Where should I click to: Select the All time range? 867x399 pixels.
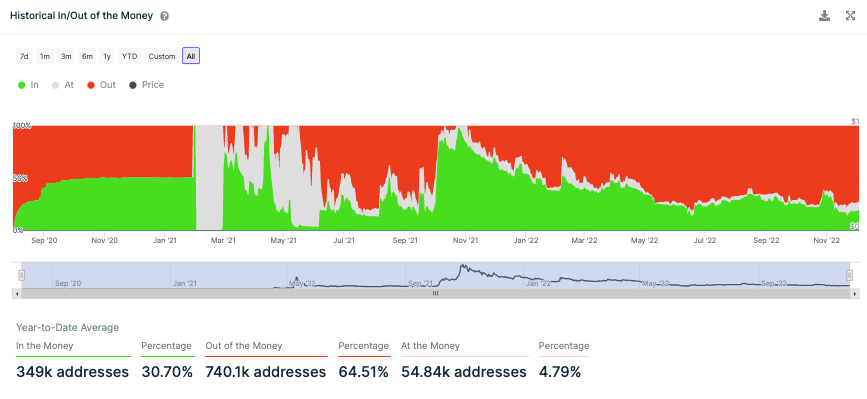(191, 56)
